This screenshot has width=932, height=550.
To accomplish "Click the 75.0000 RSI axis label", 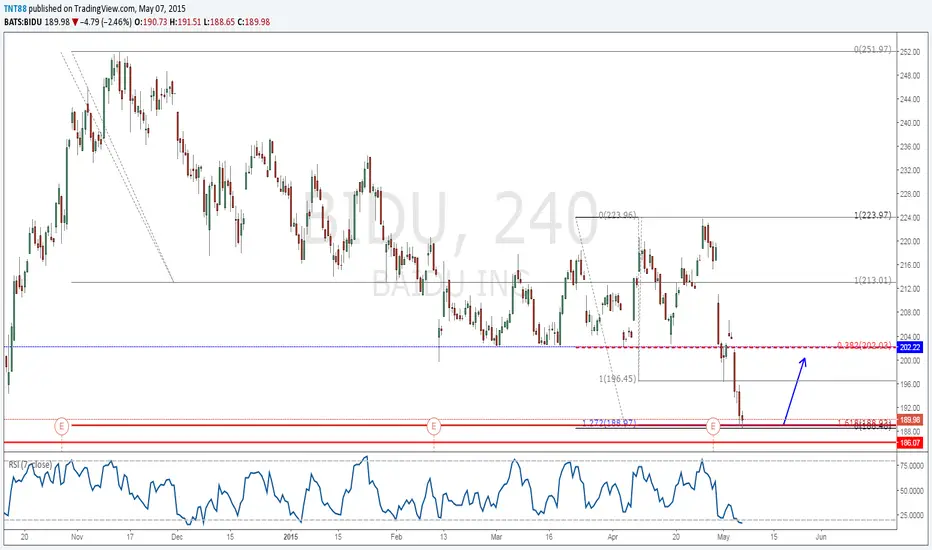I will [912, 466].
